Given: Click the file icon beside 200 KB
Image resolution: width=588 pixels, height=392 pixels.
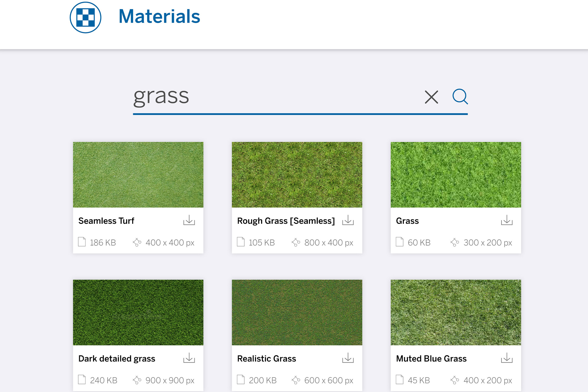Looking at the screenshot, I should pyautogui.click(x=241, y=380).
